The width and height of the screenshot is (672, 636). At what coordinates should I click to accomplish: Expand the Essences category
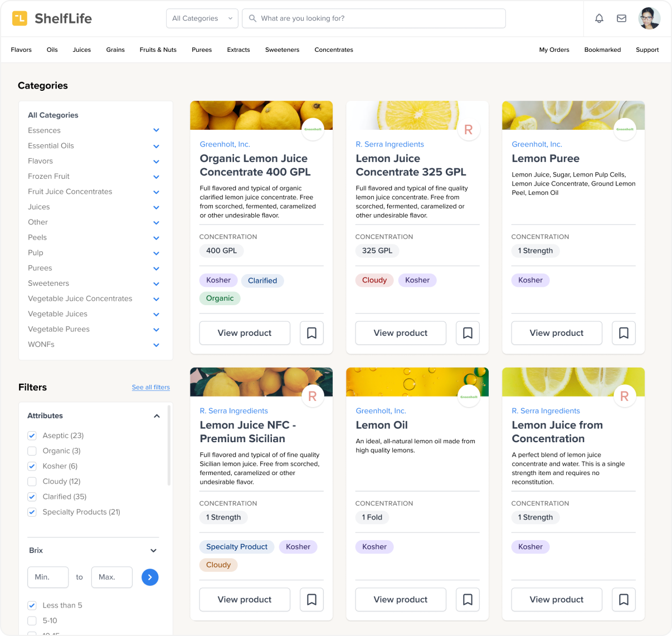[x=157, y=130]
